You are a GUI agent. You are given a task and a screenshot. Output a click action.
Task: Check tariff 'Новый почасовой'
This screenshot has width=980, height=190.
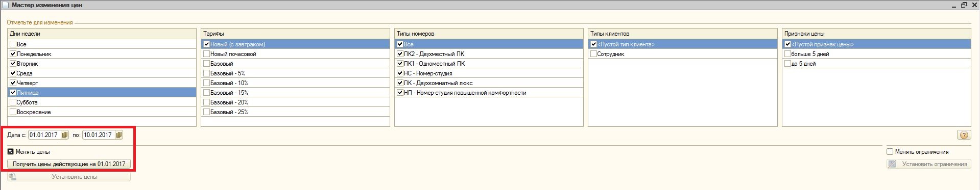[206, 54]
